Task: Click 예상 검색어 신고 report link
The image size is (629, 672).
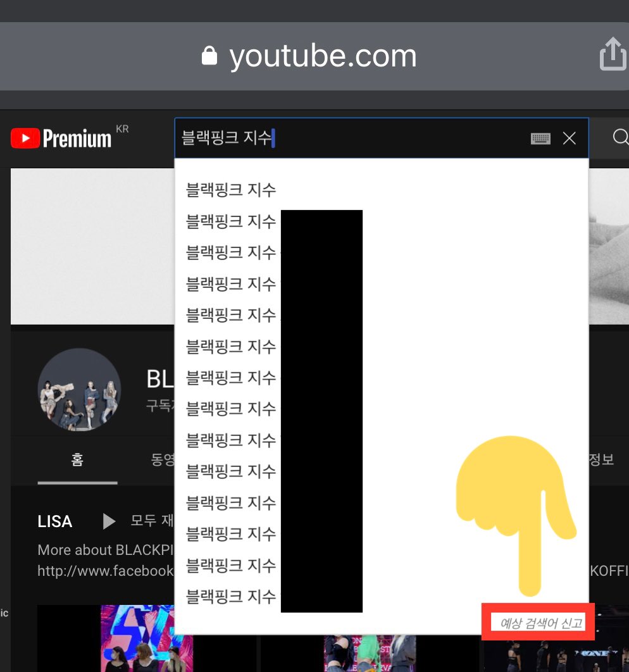Action: pos(541,623)
